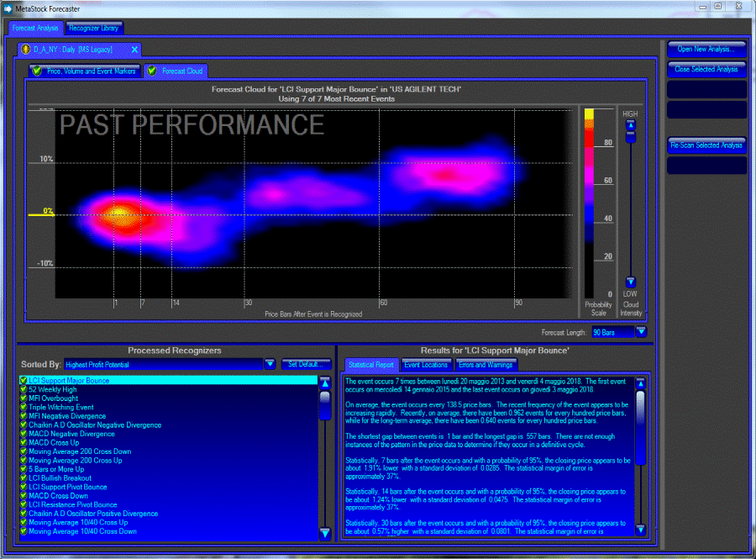The height and width of the screenshot is (559, 756).
Task: Click green check icon on Forecast Cloud tab
Action: 152,71
